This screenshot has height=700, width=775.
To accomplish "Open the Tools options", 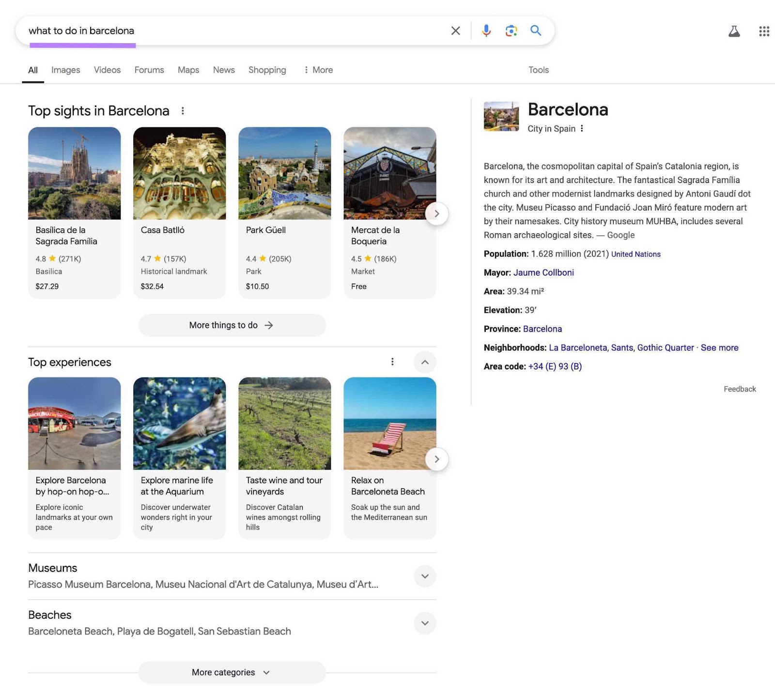I will click(x=539, y=70).
